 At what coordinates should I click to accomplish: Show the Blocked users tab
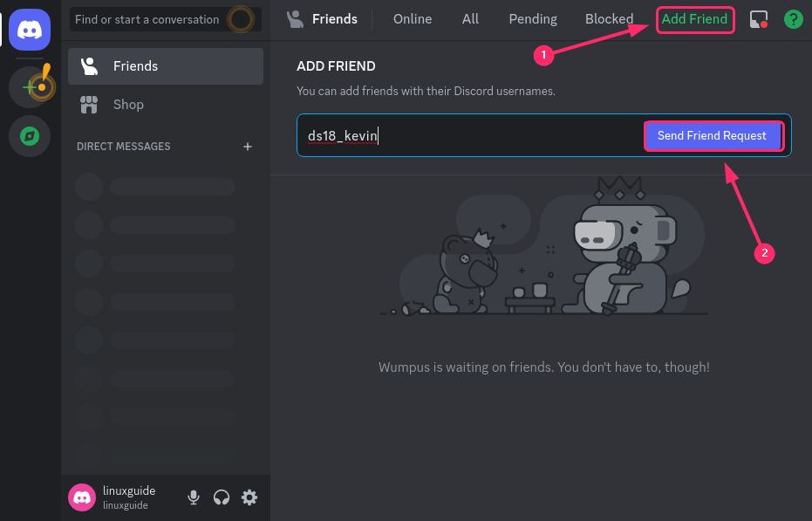(609, 19)
